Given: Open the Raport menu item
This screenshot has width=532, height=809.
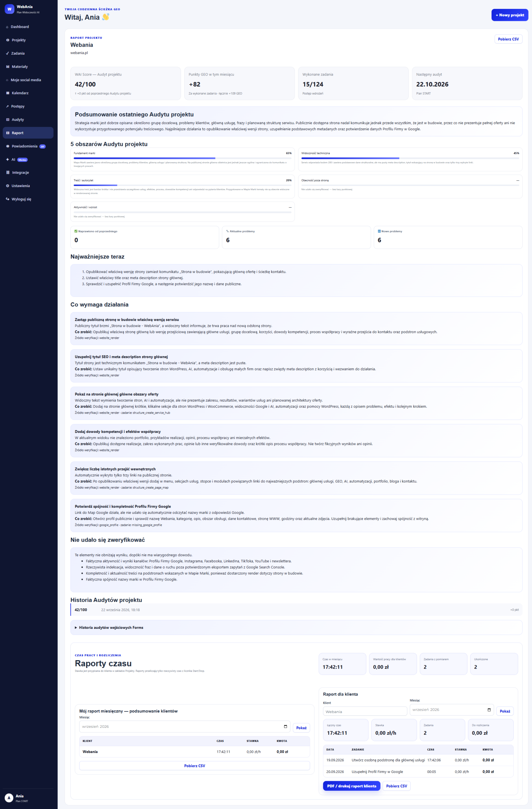Looking at the screenshot, I should pos(28,133).
